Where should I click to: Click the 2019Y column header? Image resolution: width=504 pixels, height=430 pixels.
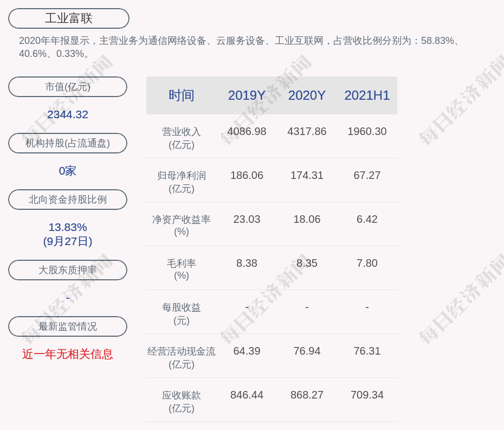click(x=247, y=95)
